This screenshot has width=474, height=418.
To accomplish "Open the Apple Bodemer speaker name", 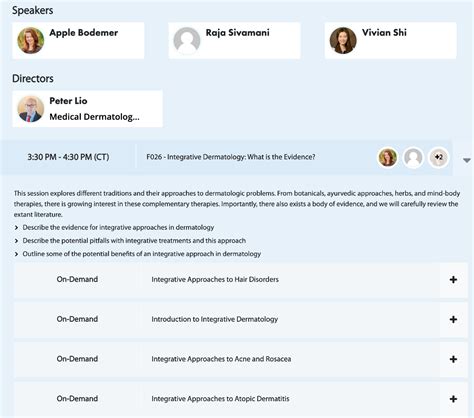I will pyautogui.click(x=84, y=33).
